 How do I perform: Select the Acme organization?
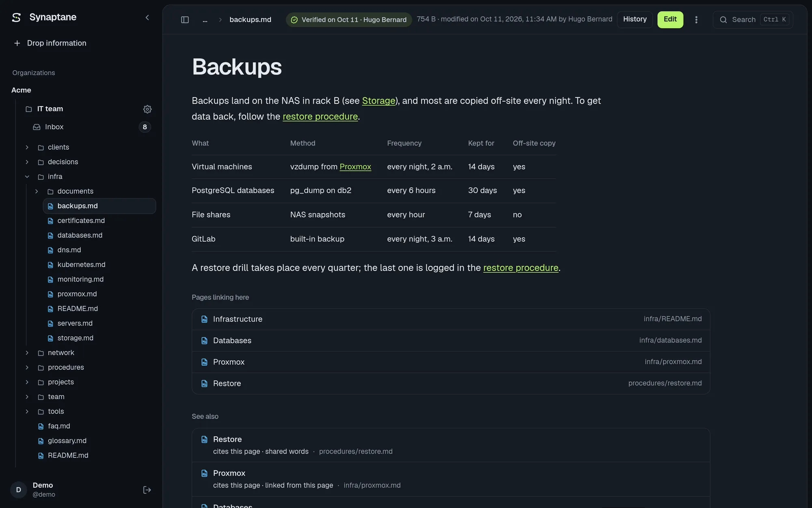[21, 90]
